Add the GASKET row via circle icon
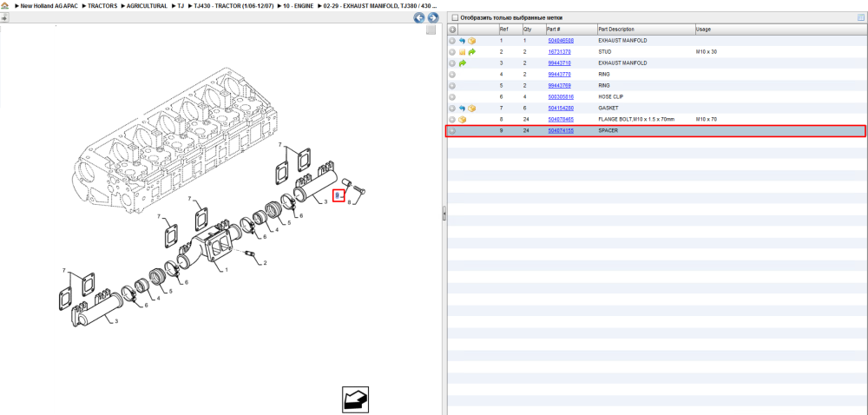Screen dimensions: 868x415 [x=452, y=109]
